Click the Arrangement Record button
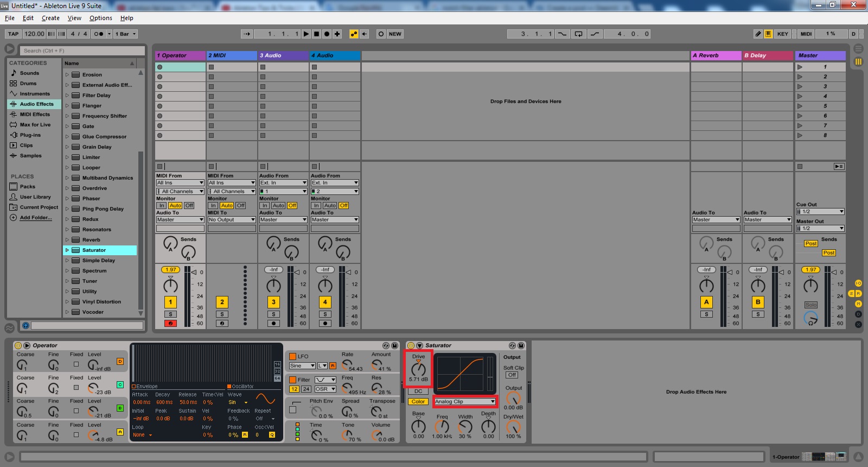 pyautogui.click(x=327, y=34)
